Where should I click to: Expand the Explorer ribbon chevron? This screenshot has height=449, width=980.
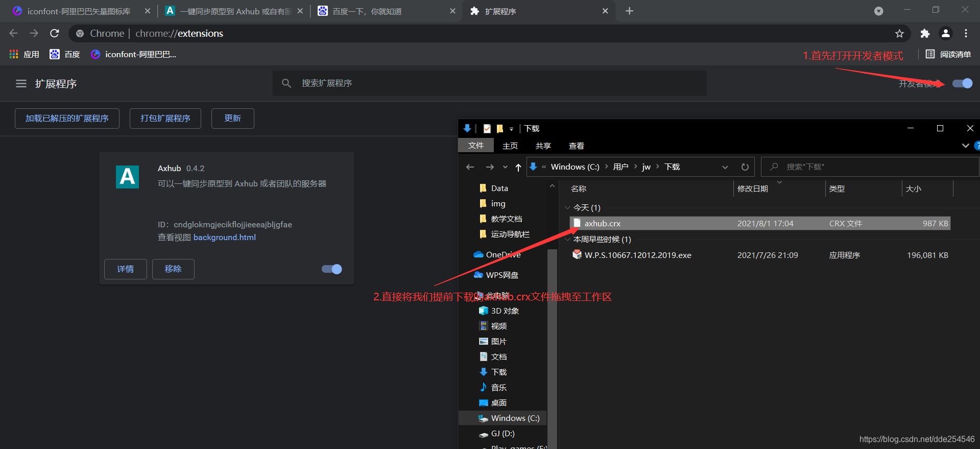pyautogui.click(x=966, y=146)
